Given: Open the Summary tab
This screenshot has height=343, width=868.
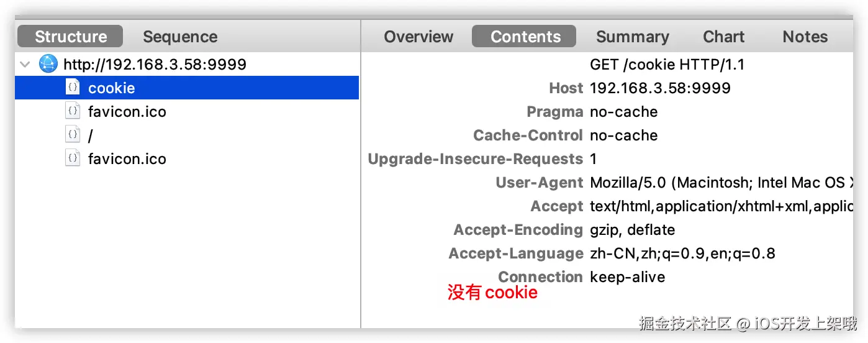Looking at the screenshot, I should point(632,37).
